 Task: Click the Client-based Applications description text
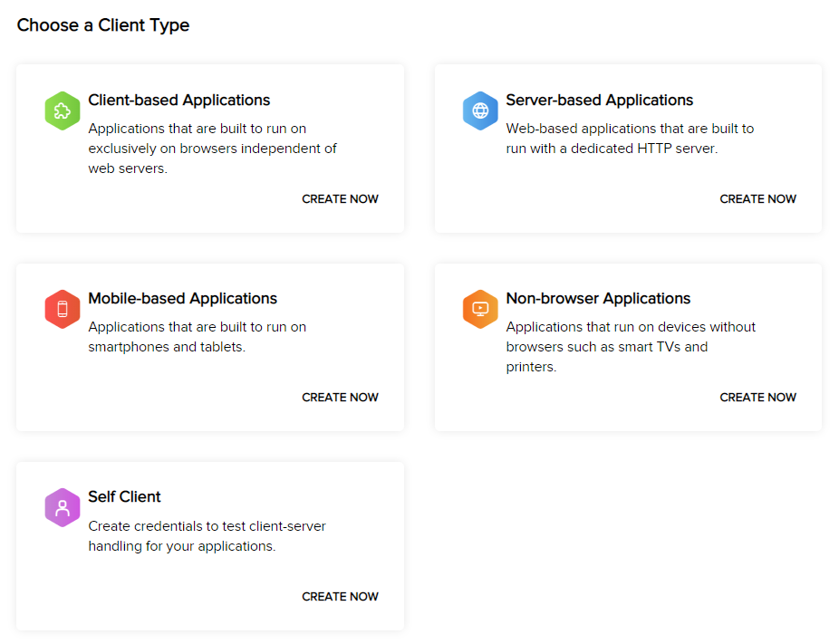pos(212,149)
